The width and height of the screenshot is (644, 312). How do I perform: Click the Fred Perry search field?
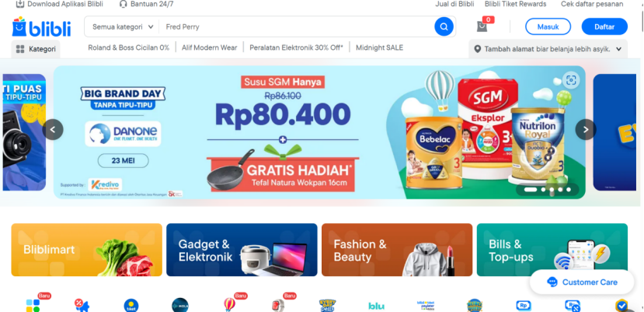point(298,26)
